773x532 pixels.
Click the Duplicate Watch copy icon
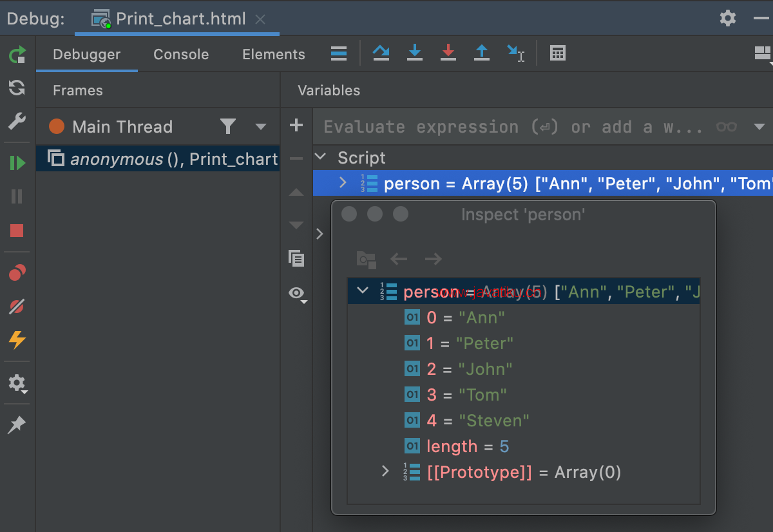(x=296, y=259)
